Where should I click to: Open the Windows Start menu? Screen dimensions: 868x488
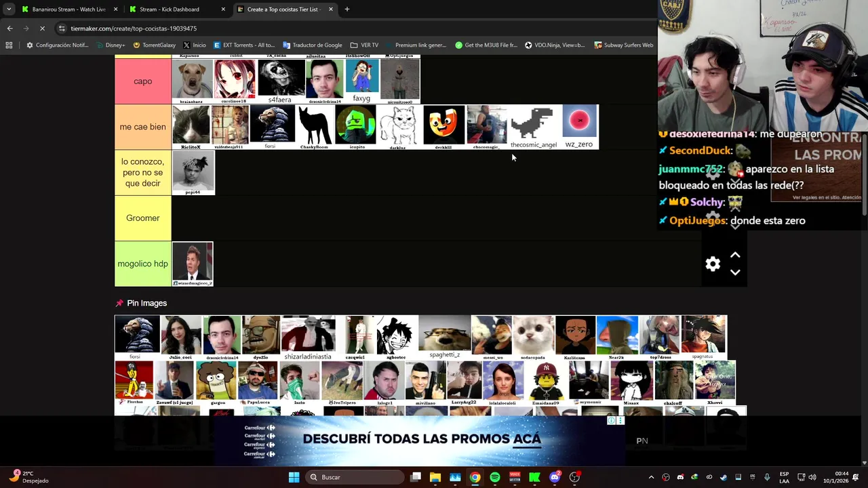294,477
